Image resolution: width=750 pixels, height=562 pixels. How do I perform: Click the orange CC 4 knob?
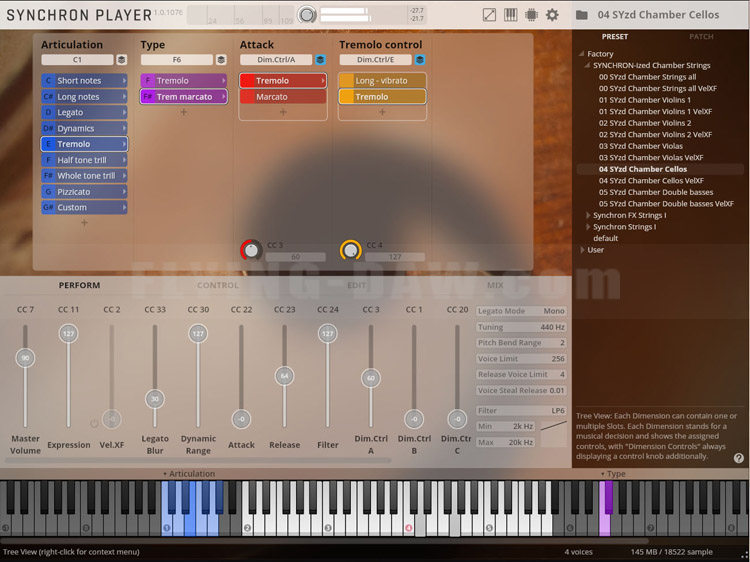tap(351, 250)
